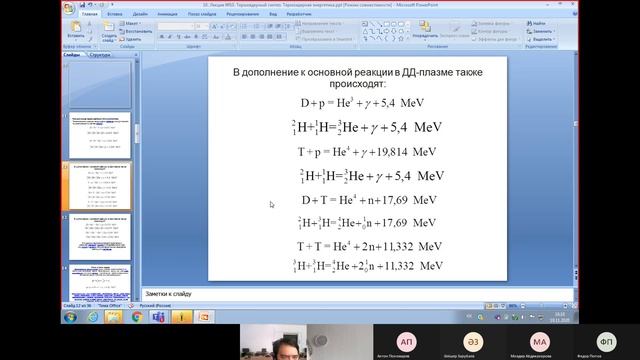The image size is (640, 360).
Task: Click the Упорядочить arrange icon
Action: pyautogui.click(x=425, y=27)
